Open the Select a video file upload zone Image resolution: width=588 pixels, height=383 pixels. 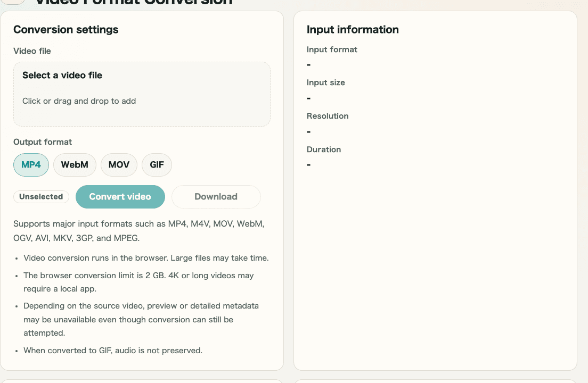[142, 94]
